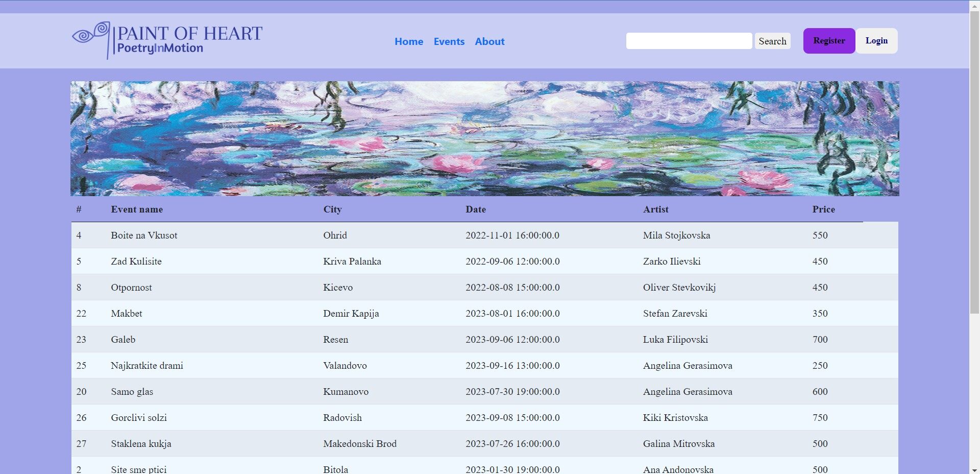Go to the Events page

click(x=449, y=41)
